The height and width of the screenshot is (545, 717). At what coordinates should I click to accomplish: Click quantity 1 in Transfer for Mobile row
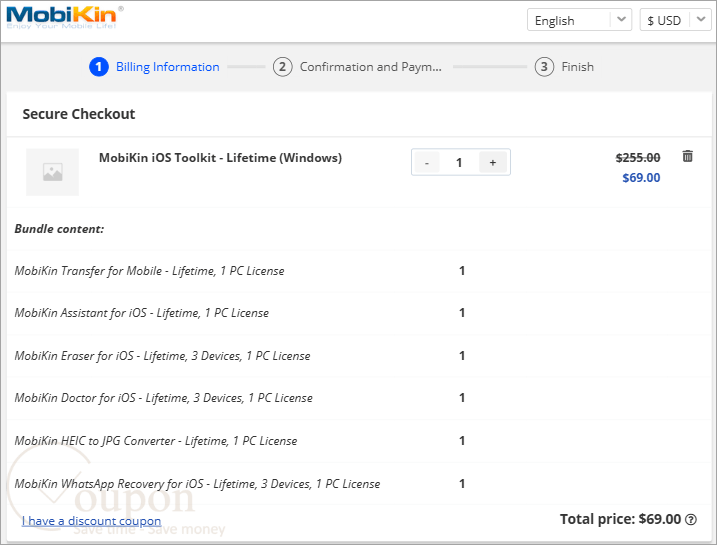click(x=462, y=271)
